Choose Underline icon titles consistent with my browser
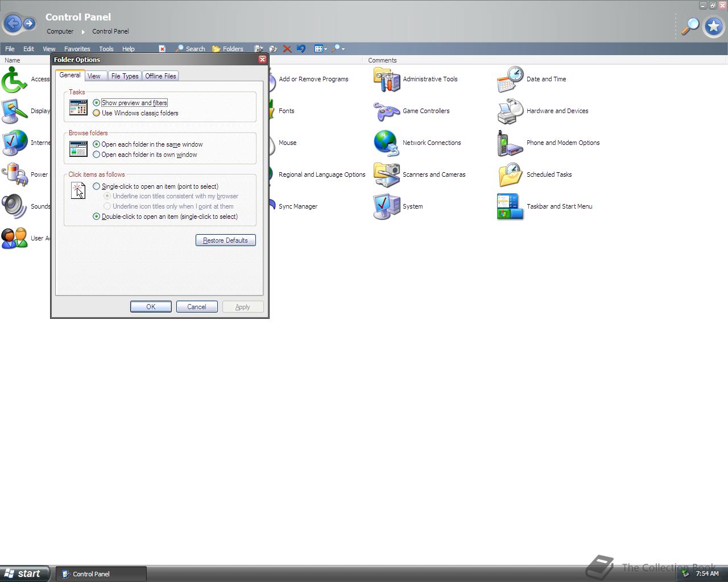This screenshot has height=582, width=728. click(171, 196)
